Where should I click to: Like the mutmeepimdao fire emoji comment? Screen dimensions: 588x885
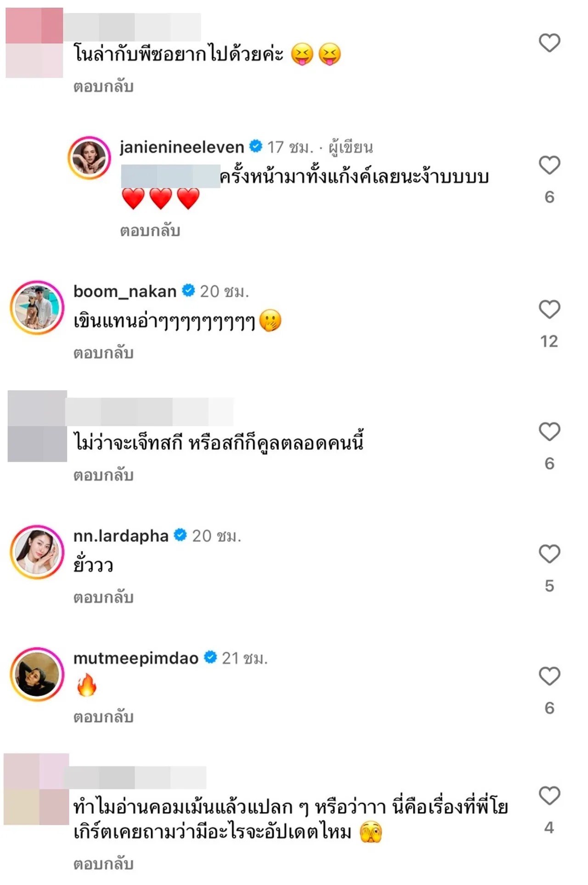pos(549,676)
